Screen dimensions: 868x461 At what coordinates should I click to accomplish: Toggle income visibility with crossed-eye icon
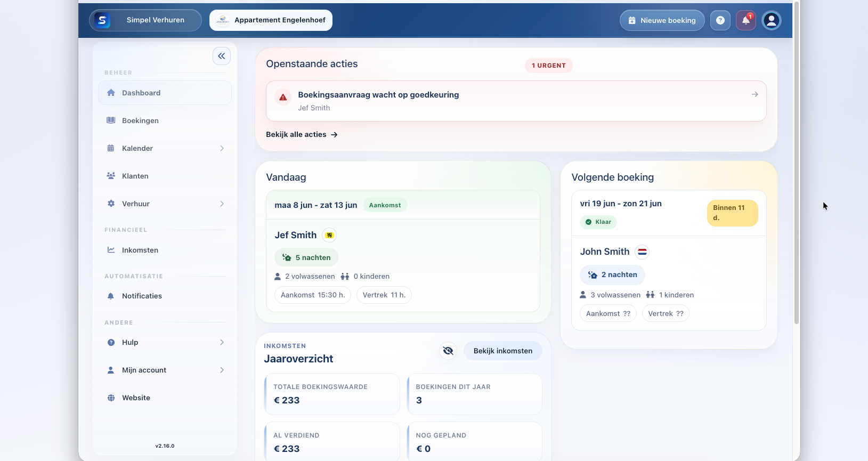point(448,351)
